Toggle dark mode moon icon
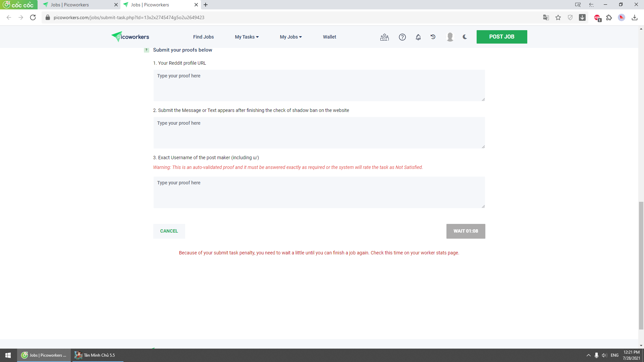Viewport: 644px width, 362px height. point(465,37)
